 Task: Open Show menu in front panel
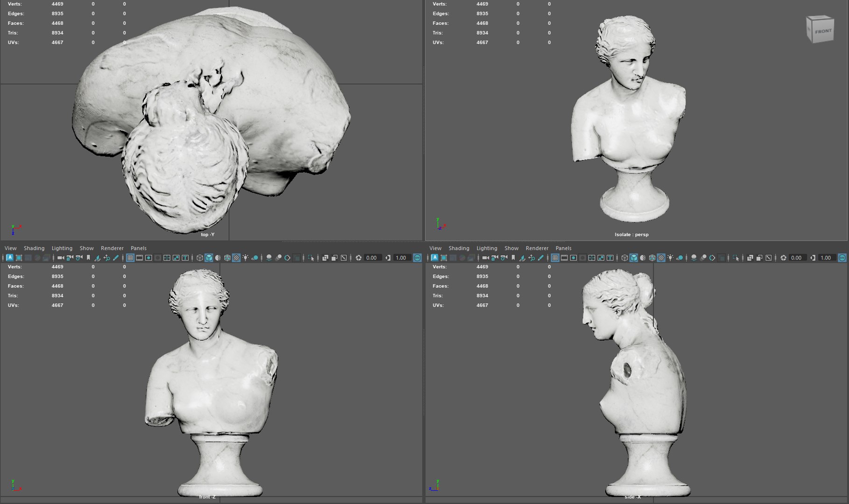tap(86, 248)
